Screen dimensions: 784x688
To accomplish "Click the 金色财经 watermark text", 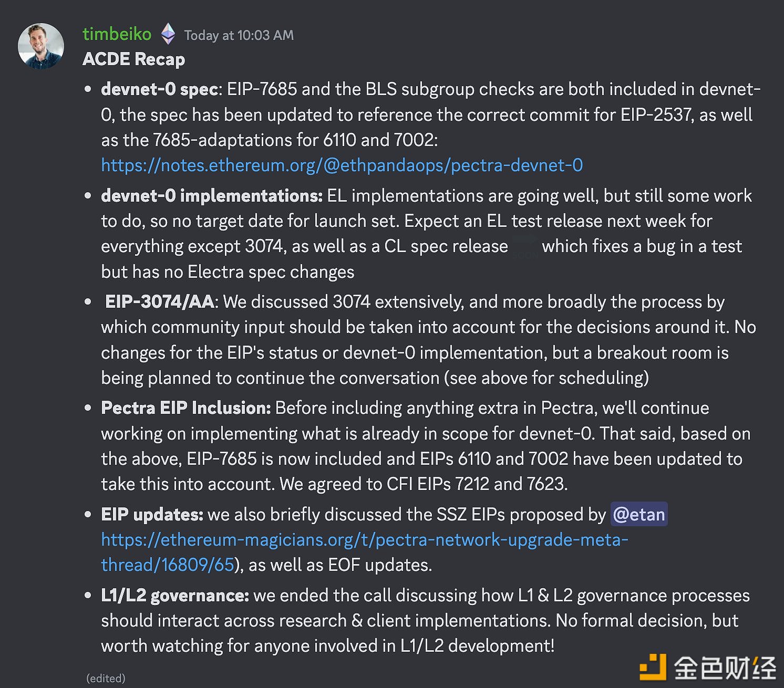I will tap(725, 668).
